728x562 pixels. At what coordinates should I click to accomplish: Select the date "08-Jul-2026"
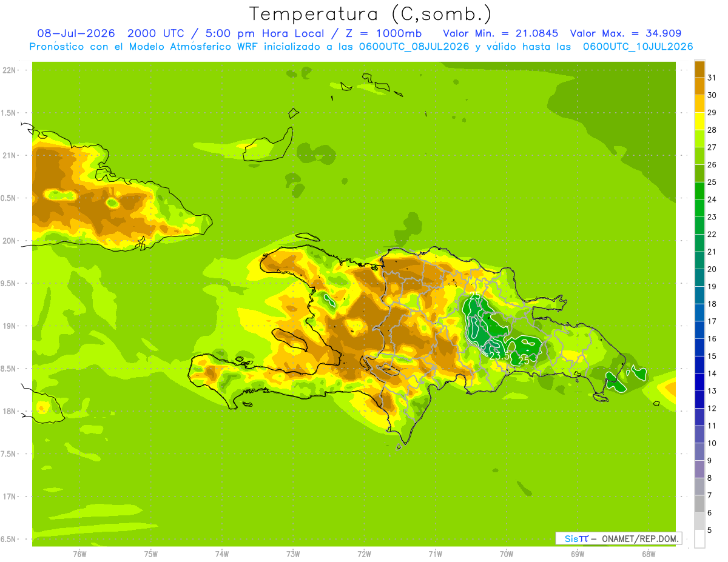[x=76, y=33]
